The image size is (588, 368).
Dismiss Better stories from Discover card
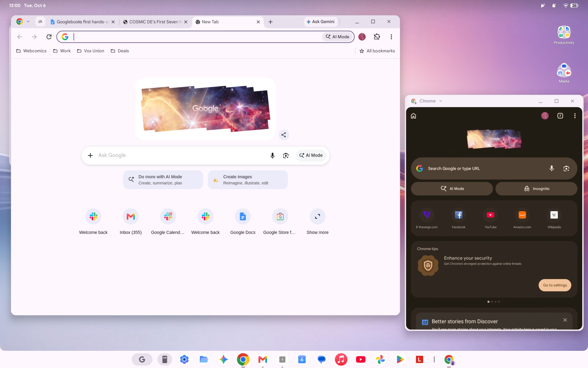(x=565, y=320)
